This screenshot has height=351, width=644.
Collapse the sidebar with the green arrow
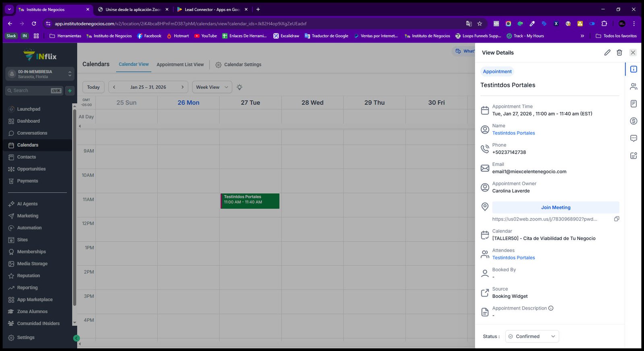(76, 339)
